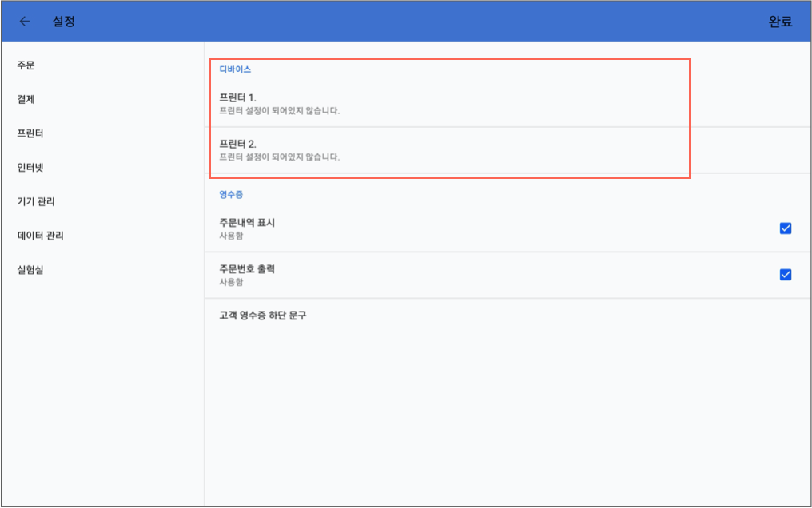This screenshot has height=508, width=812.
Task: Select 프린터 in the sidebar
Action: tap(30, 133)
